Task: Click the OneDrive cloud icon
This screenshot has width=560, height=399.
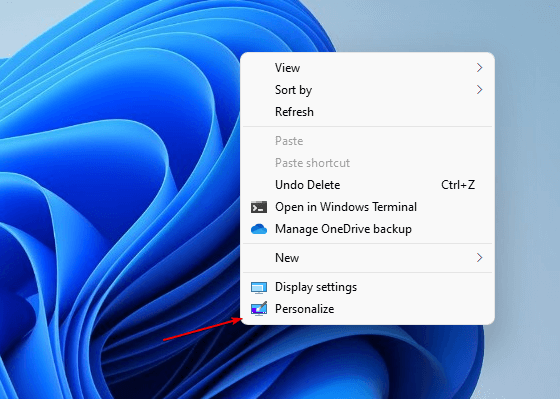Action: (259, 229)
